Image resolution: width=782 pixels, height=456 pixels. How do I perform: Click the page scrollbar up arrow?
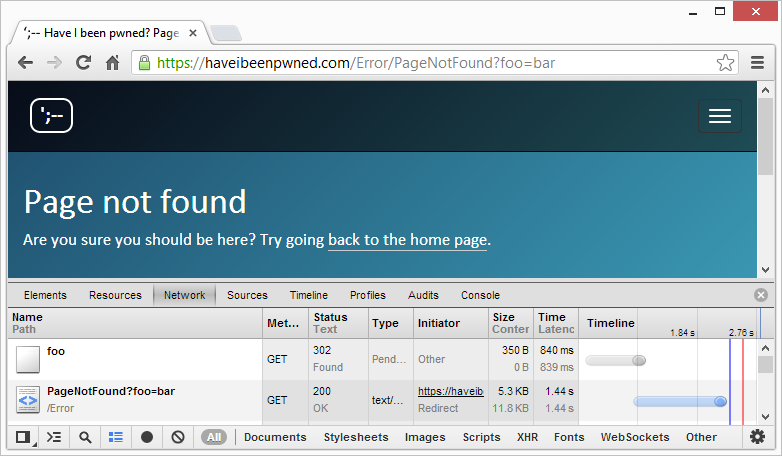point(766,91)
